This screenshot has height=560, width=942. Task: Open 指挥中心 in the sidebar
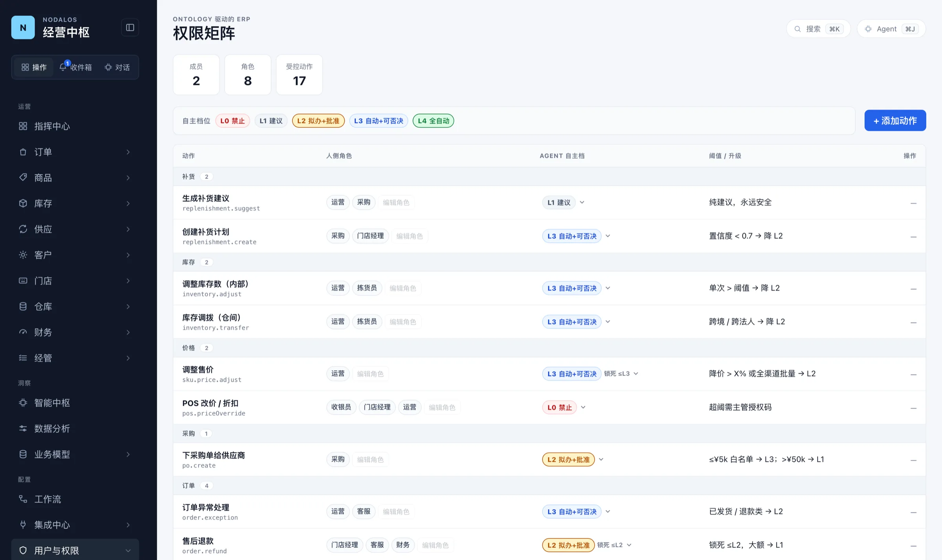click(x=75, y=126)
